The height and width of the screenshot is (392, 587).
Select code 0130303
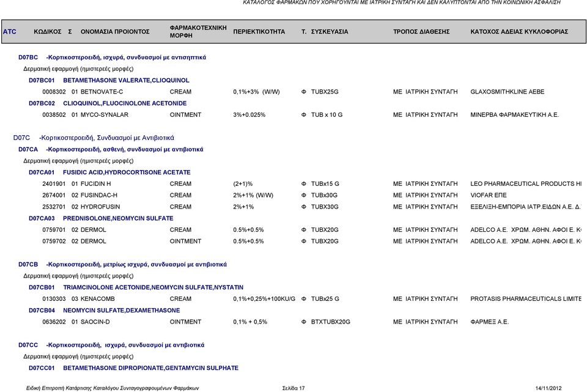click(54, 299)
